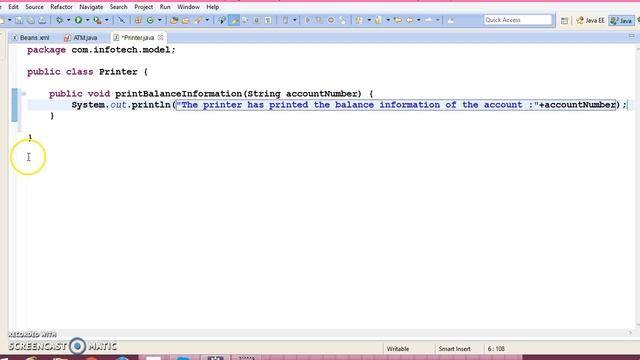
Task: Start the Debug toolbar button
Action: [x=60, y=20]
